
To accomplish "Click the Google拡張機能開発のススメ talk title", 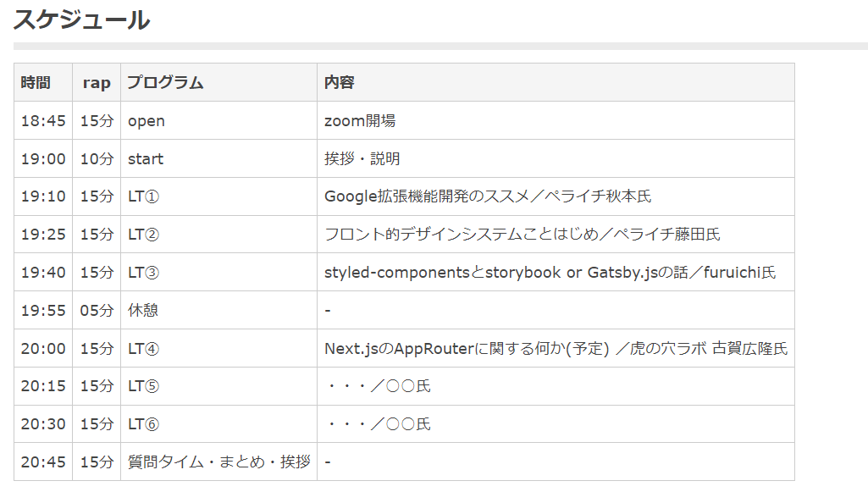I will 488,196.
